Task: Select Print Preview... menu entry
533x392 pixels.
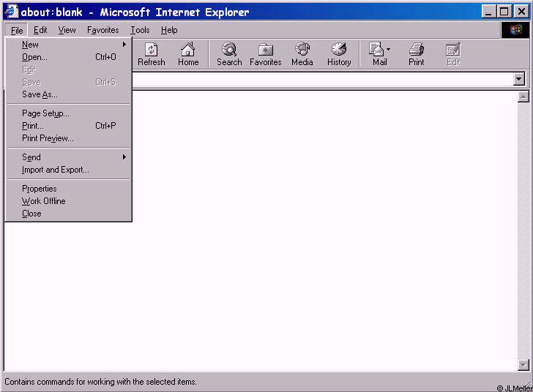Action: coord(69,138)
